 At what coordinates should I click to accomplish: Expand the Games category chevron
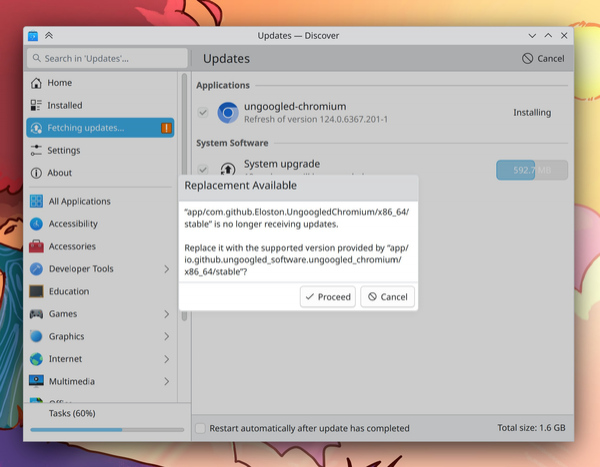pos(166,314)
